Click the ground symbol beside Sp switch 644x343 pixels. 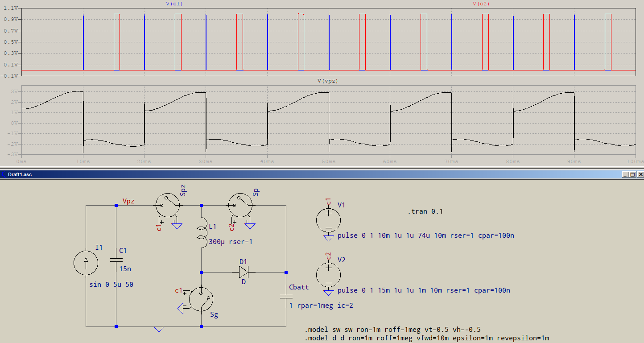click(x=250, y=226)
